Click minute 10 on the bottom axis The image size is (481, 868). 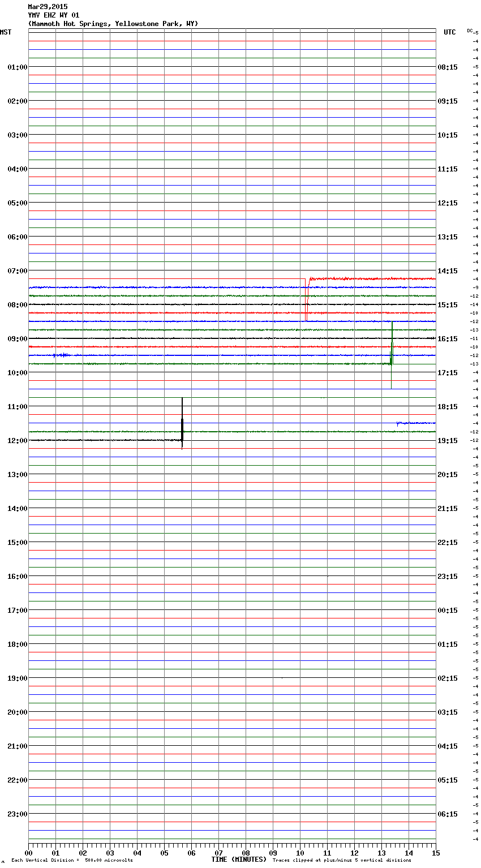300,852
